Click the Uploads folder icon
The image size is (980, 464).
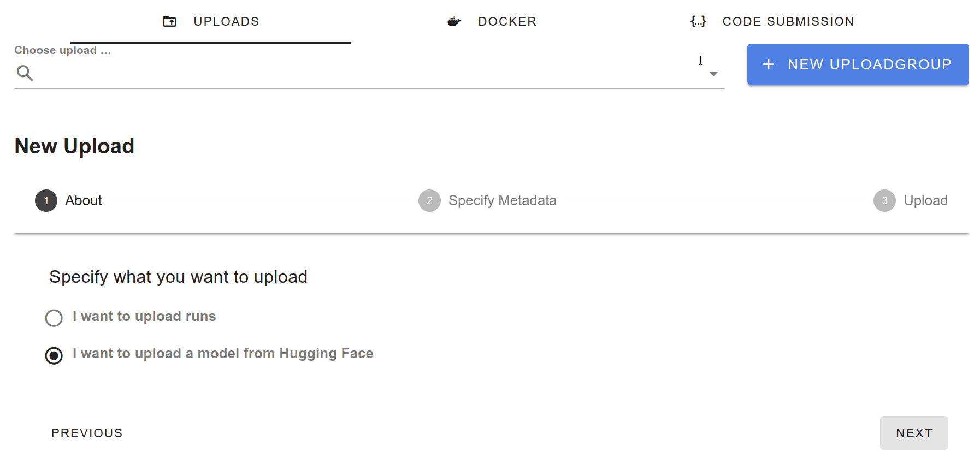coord(170,22)
